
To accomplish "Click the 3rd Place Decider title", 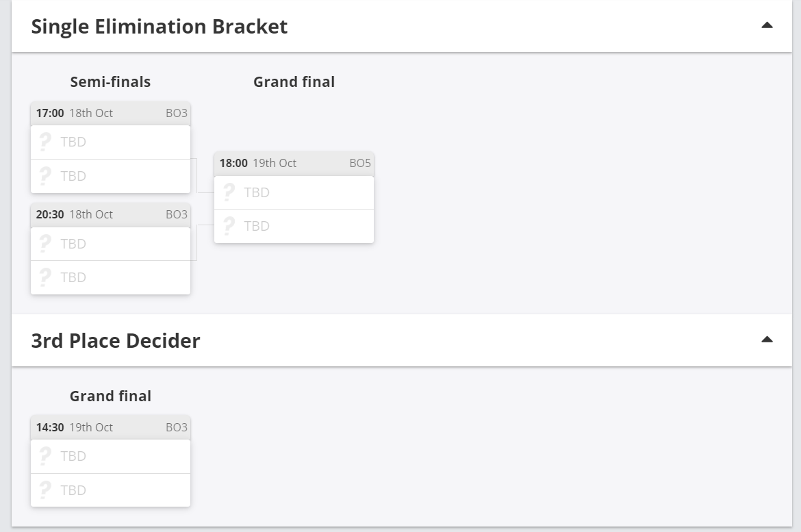I will 116,340.
